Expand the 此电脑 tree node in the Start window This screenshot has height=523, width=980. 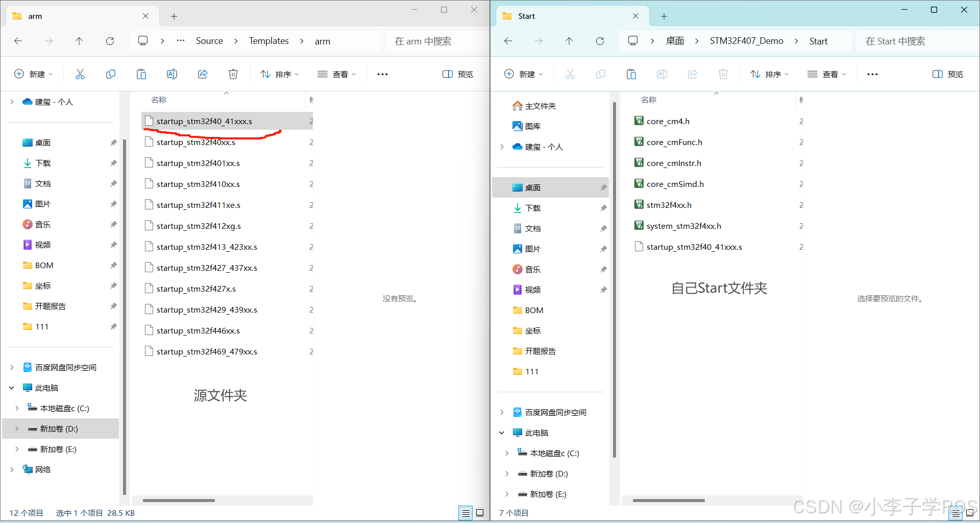501,432
